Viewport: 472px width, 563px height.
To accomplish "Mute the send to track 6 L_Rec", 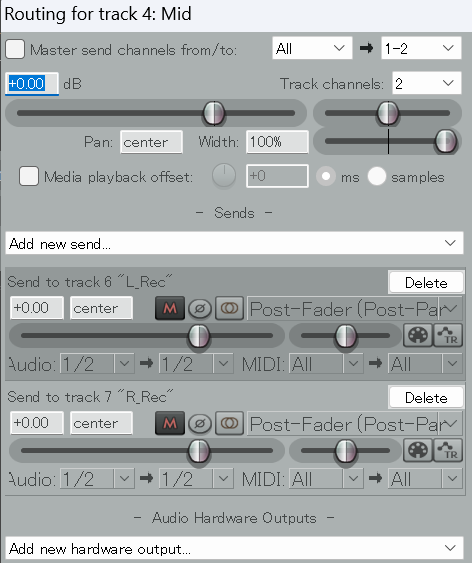I will coord(170,308).
